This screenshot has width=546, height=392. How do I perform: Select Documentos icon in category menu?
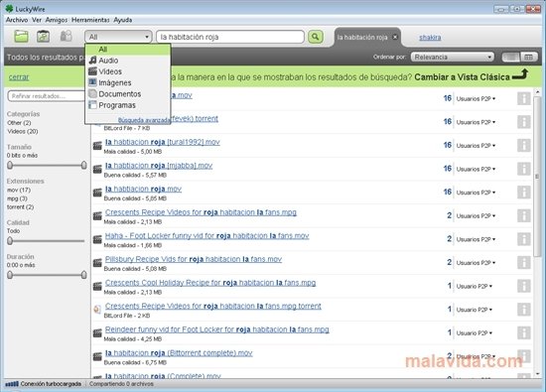(92, 93)
